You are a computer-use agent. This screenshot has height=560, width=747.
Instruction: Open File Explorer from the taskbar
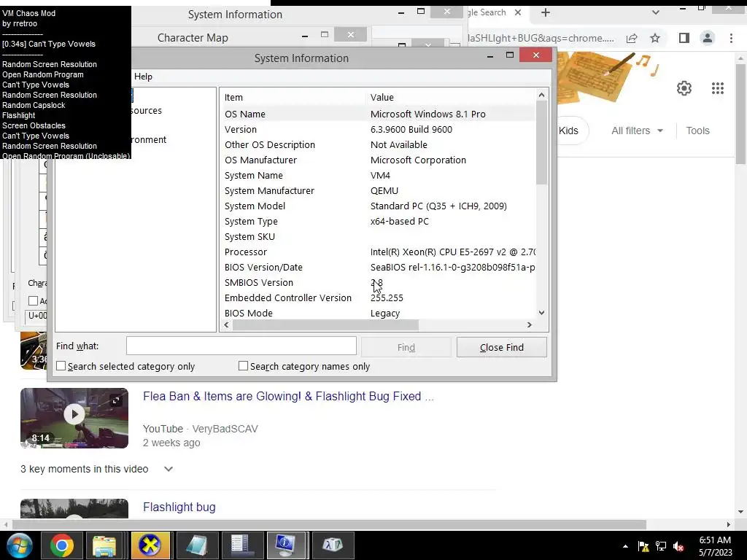pyautogui.click(x=104, y=545)
